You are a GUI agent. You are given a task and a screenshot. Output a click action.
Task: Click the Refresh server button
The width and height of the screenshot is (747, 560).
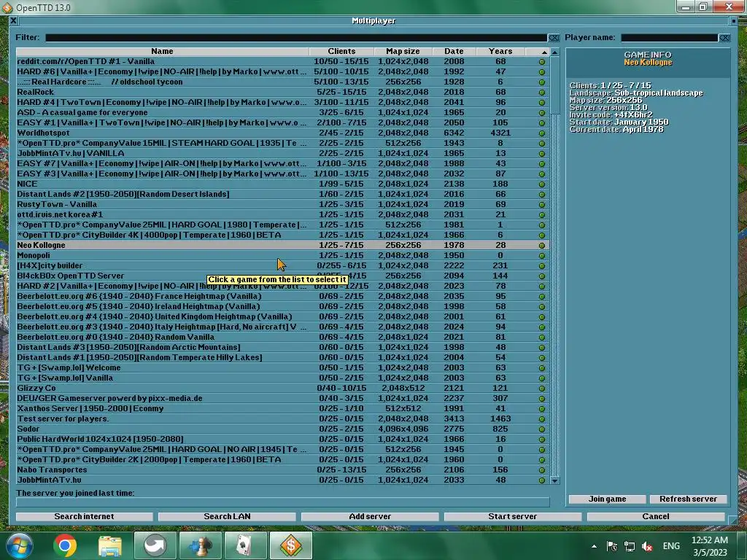[689, 499]
